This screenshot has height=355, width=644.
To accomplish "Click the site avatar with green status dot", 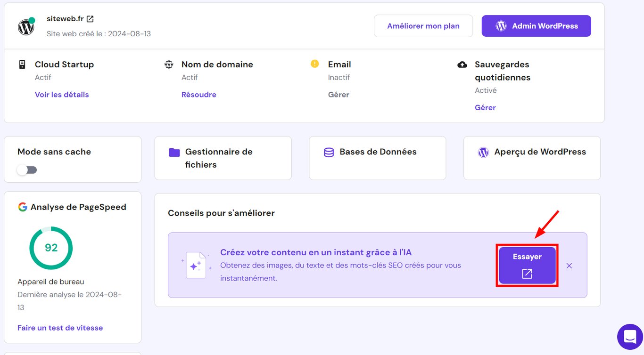I will point(26,26).
